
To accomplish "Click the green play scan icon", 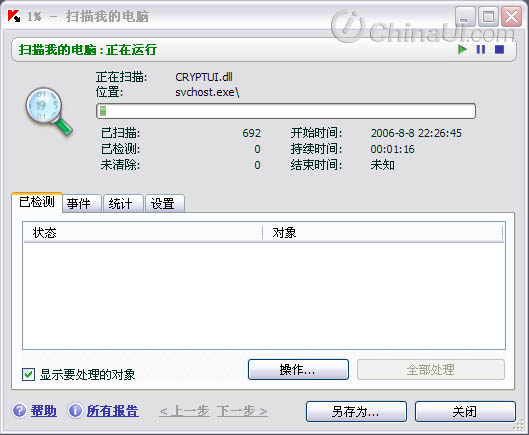I will point(462,50).
